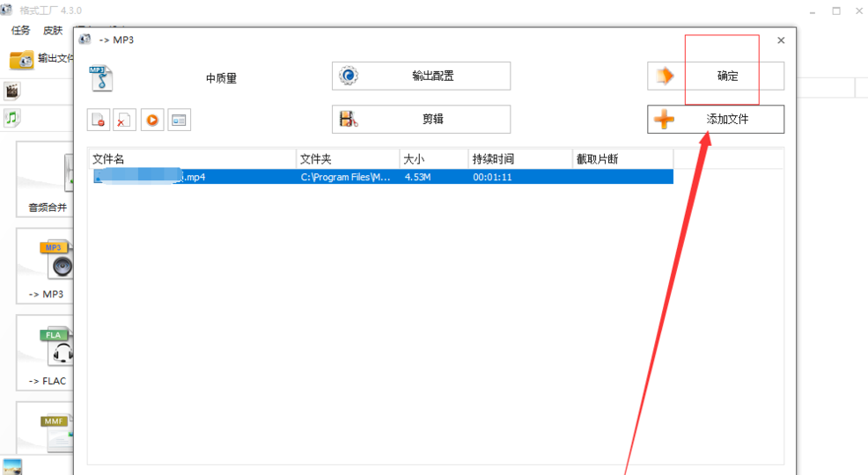Click the audio category music note icon
The width and height of the screenshot is (868, 475).
(12, 118)
